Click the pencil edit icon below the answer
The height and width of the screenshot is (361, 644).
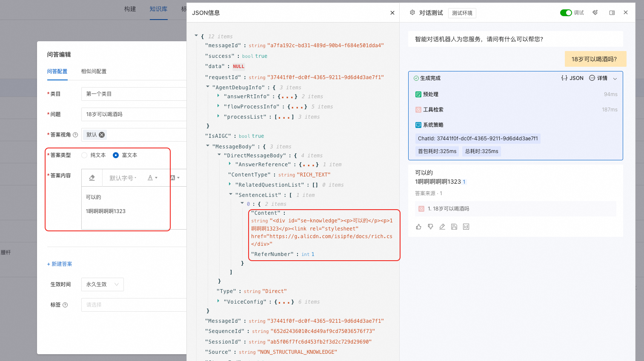[442, 227]
